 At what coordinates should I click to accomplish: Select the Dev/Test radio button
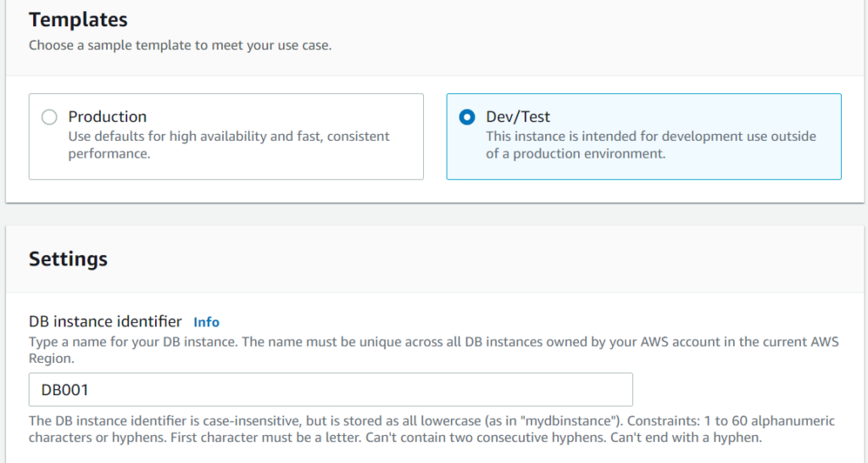[x=467, y=117]
